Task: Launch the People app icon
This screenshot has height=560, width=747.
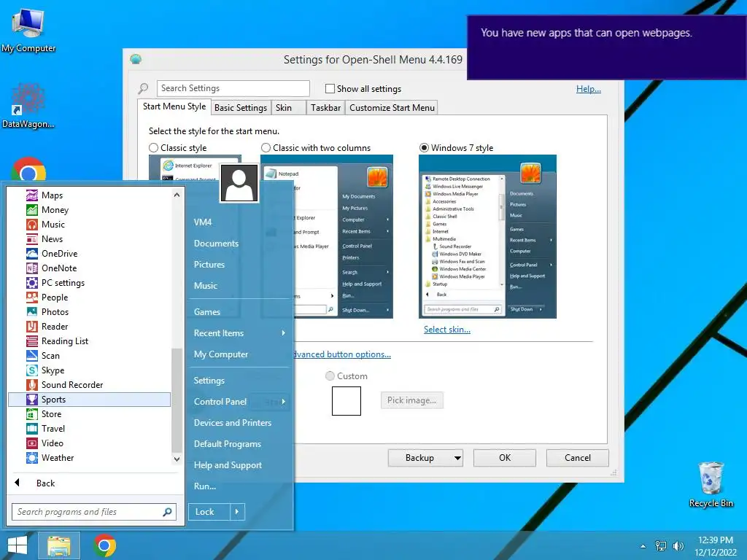Action: 32,297
